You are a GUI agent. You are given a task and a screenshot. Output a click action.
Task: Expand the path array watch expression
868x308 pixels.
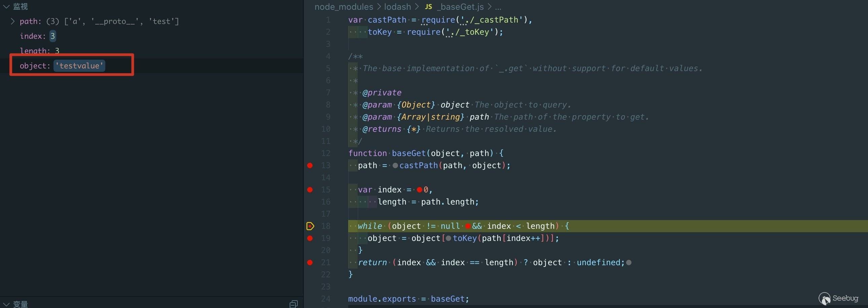(x=12, y=21)
